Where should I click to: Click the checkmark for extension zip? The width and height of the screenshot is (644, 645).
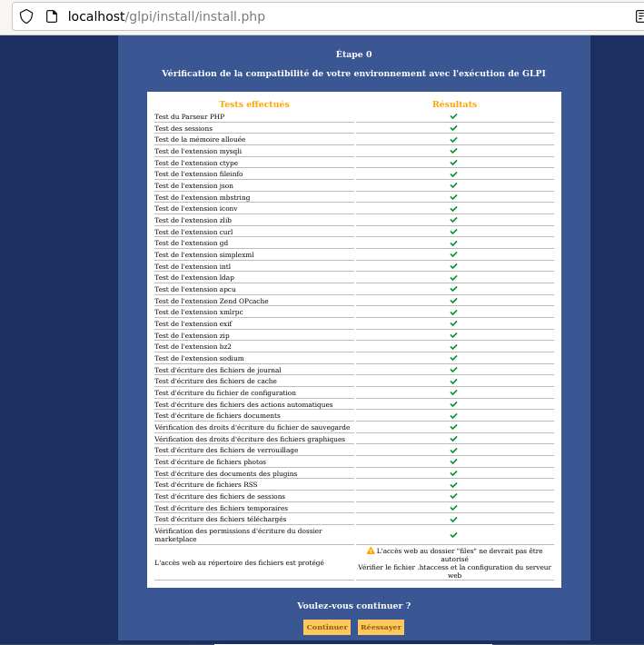[453, 335]
